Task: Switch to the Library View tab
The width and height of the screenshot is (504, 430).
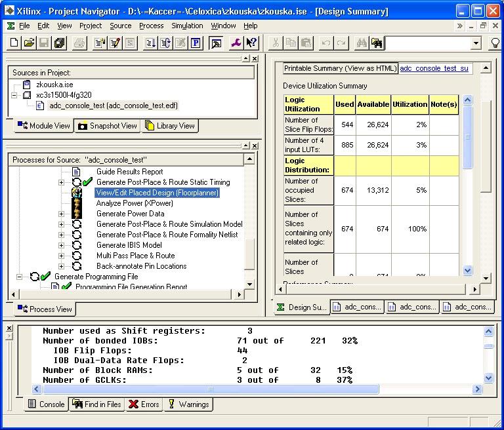Action: point(170,126)
